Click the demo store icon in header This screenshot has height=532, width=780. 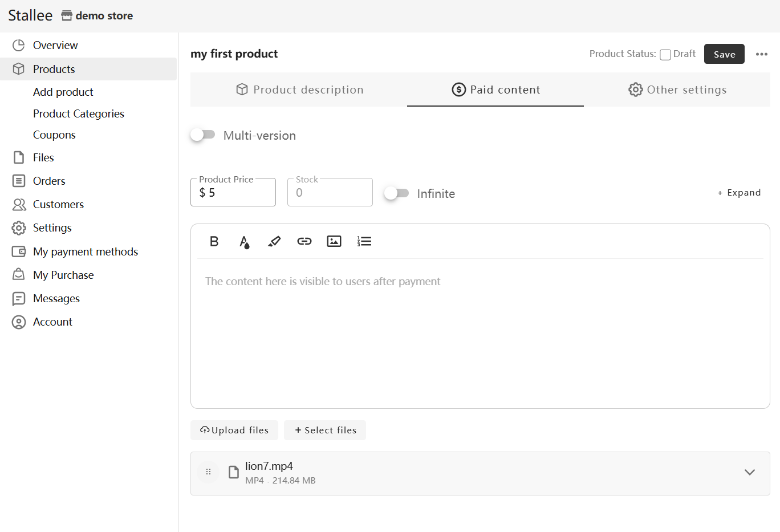(x=67, y=16)
